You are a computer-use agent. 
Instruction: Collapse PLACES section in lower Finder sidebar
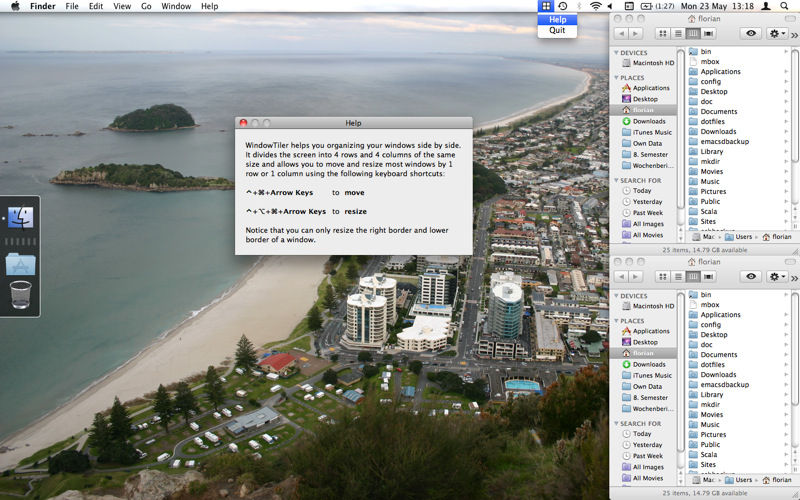pyautogui.click(x=616, y=321)
